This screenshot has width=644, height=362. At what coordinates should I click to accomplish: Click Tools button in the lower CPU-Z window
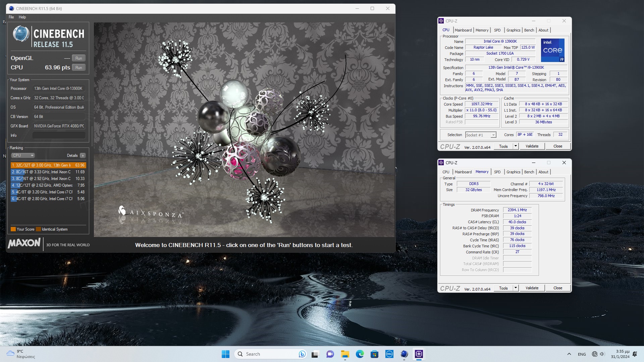503,288
